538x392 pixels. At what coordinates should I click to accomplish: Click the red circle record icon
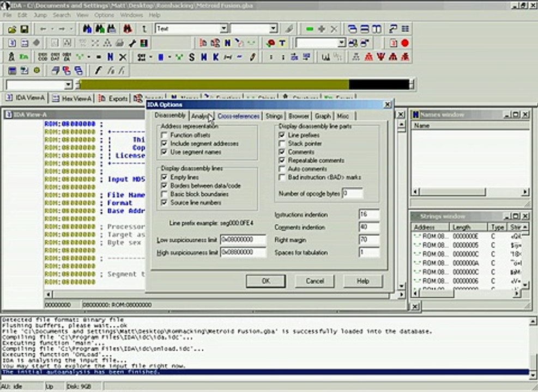405,43
